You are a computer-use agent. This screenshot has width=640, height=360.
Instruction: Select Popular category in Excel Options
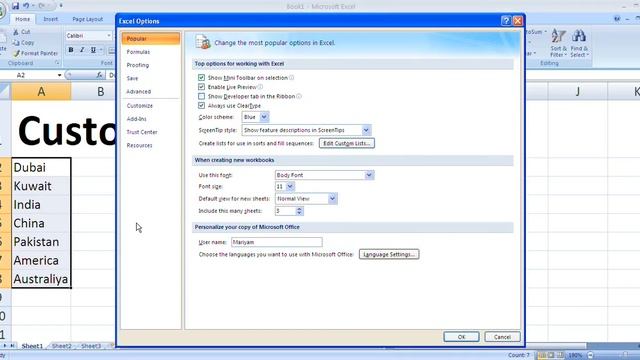pyautogui.click(x=151, y=39)
